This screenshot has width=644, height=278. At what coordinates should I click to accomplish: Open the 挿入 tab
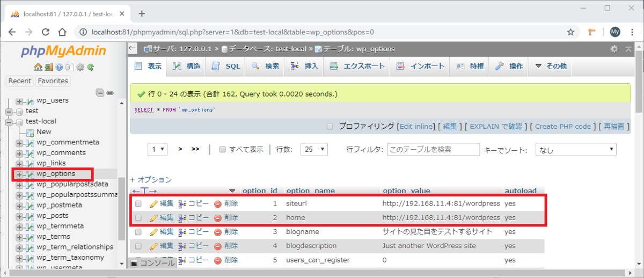304,66
